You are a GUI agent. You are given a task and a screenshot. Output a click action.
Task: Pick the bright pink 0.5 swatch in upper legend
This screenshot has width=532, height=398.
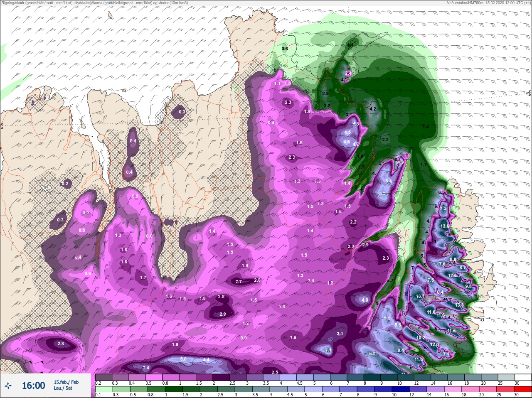click(154, 377)
